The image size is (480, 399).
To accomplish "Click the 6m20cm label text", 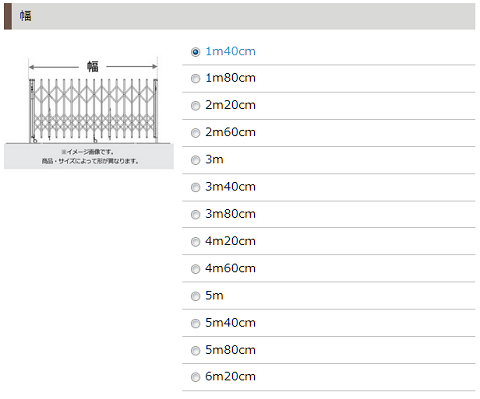I will click(x=230, y=376).
